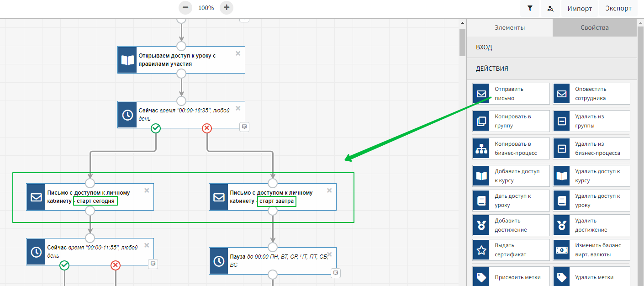
Task: Switch to the 'Элементы' tab
Action: pyautogui.click(x=509, y=28)
